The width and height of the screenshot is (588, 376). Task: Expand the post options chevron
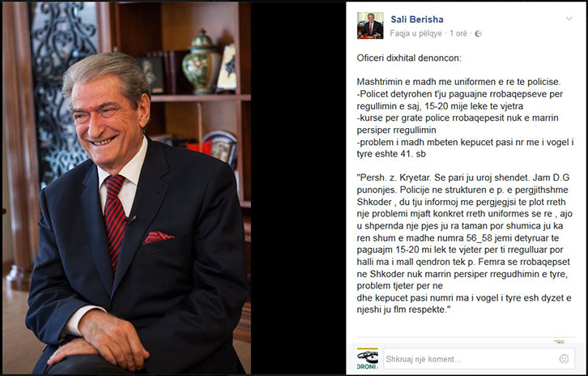pyautogui.click(x=569, y=19)
